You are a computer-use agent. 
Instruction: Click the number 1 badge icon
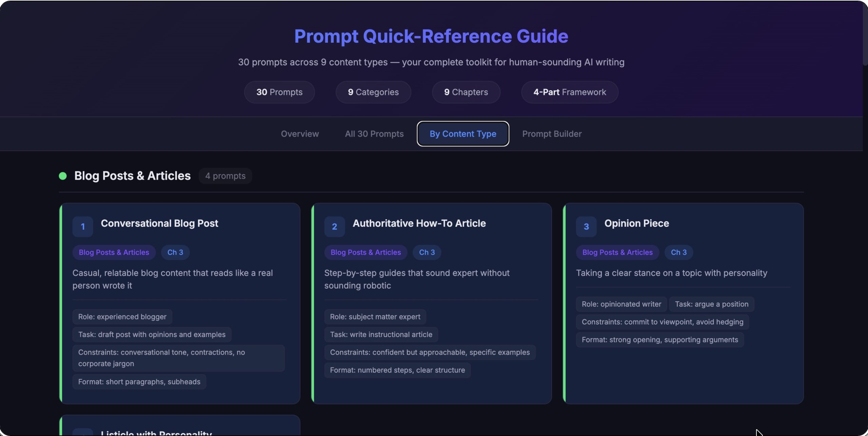point(82,226)
